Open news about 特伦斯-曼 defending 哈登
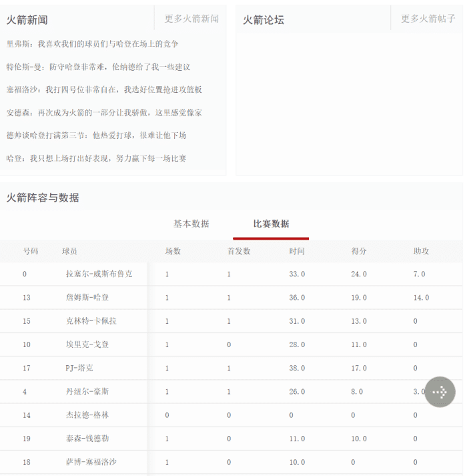The width and height of the screenshot is (467, 476). click(x=98, y=67)
